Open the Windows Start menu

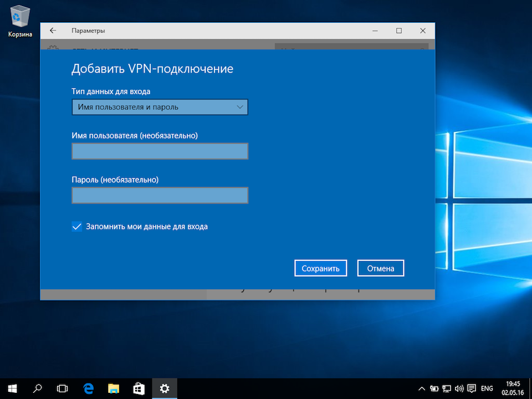[x=13, y=388]
